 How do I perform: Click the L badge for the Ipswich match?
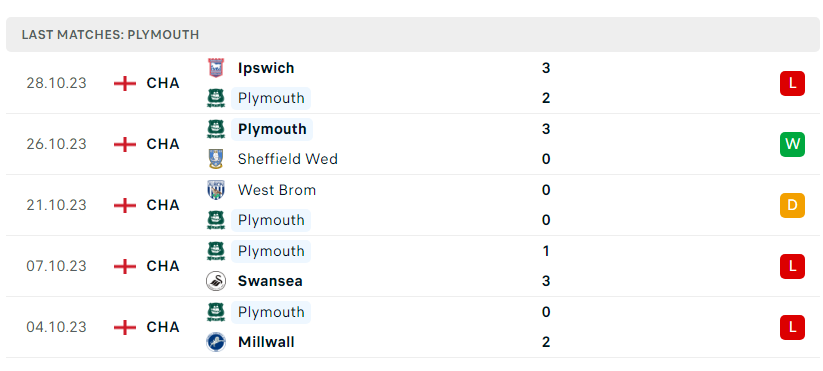(x=792, y=83)
